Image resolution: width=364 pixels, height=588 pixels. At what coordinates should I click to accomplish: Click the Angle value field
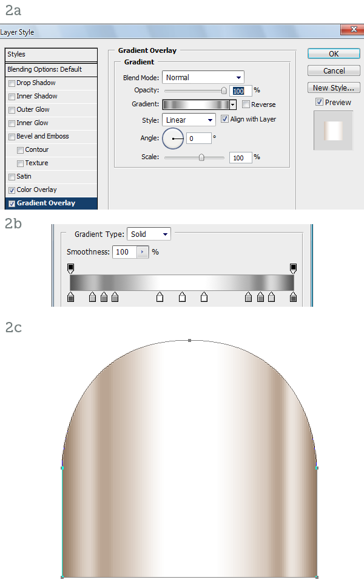pyautogui.click(x=198, y=138)
